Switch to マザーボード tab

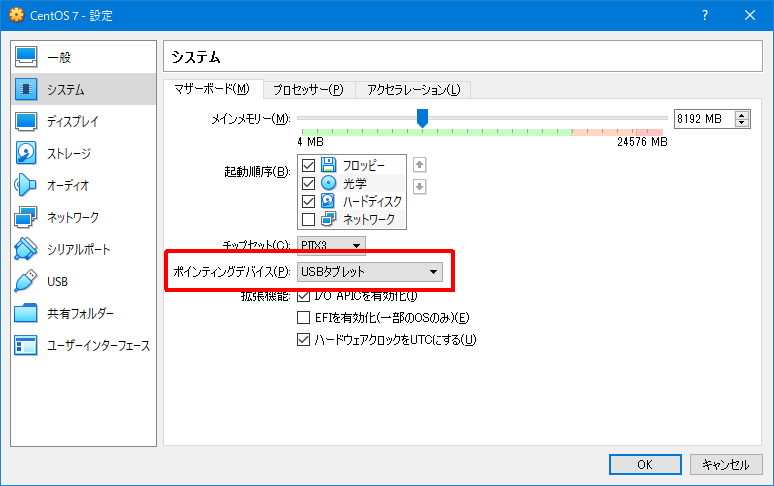212,89
